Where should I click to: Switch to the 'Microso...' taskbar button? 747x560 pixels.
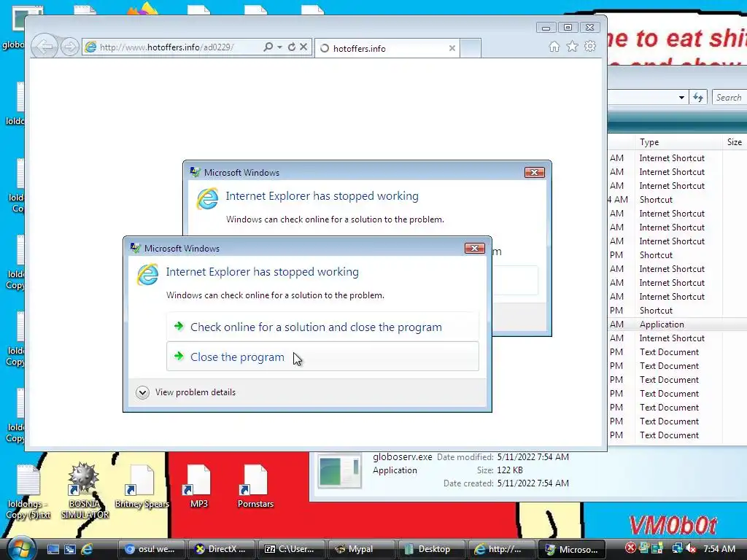pyautogui.click(x=571, y=549)
